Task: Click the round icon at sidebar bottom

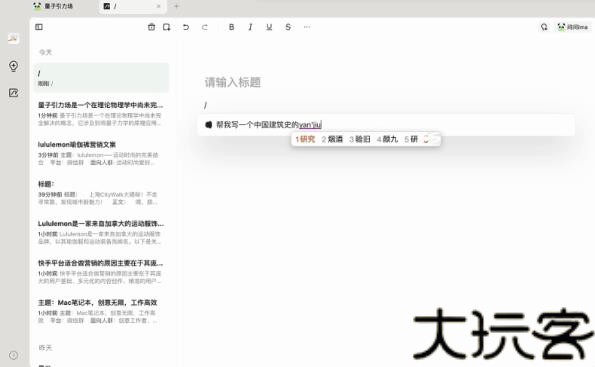Action: tap(13, 355)
